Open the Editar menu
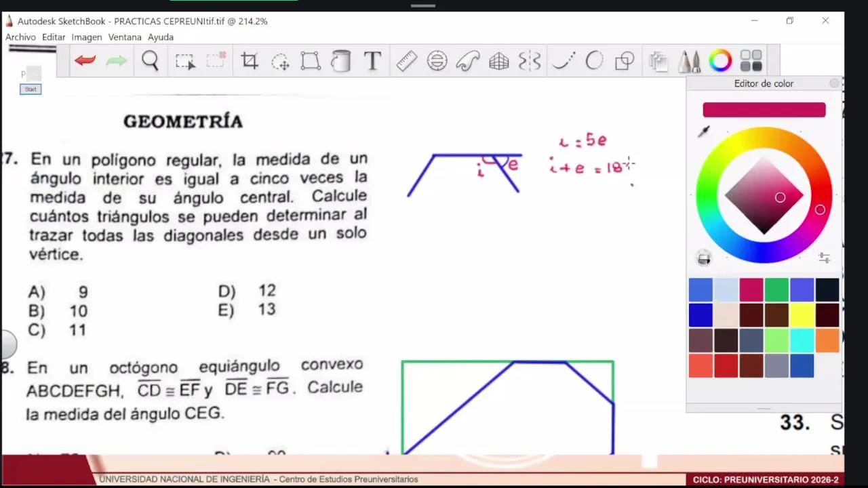 pos(54,37)
